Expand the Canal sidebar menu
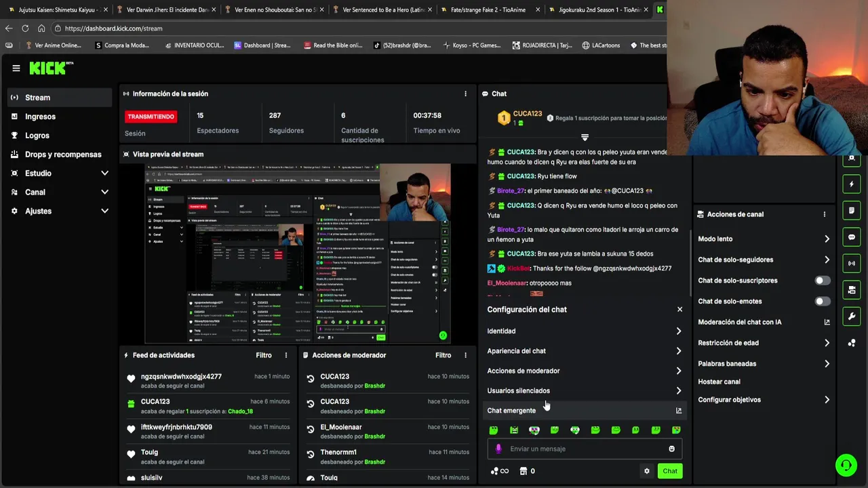The width and height of the screenshot is (868, 488). 60,192
